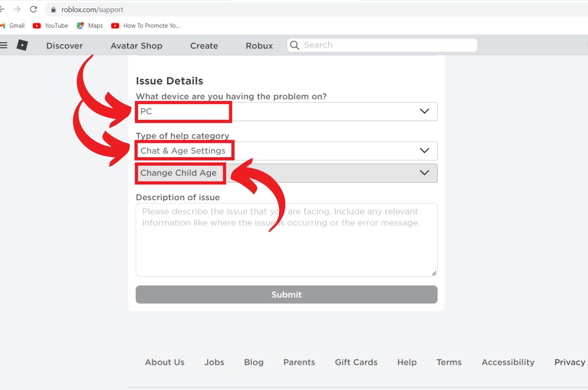Click the browser back arrow
Screen dimensions: 588x390
[x=2, y=9]
